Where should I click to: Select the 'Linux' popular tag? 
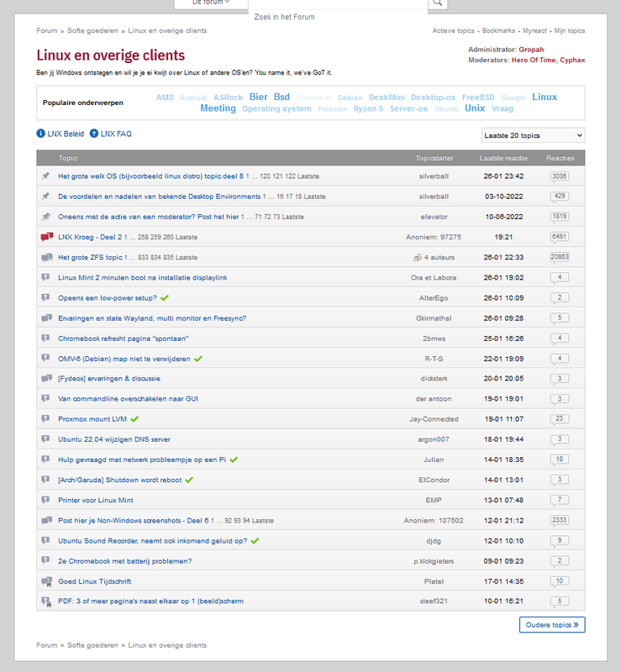tap(545, 97)
